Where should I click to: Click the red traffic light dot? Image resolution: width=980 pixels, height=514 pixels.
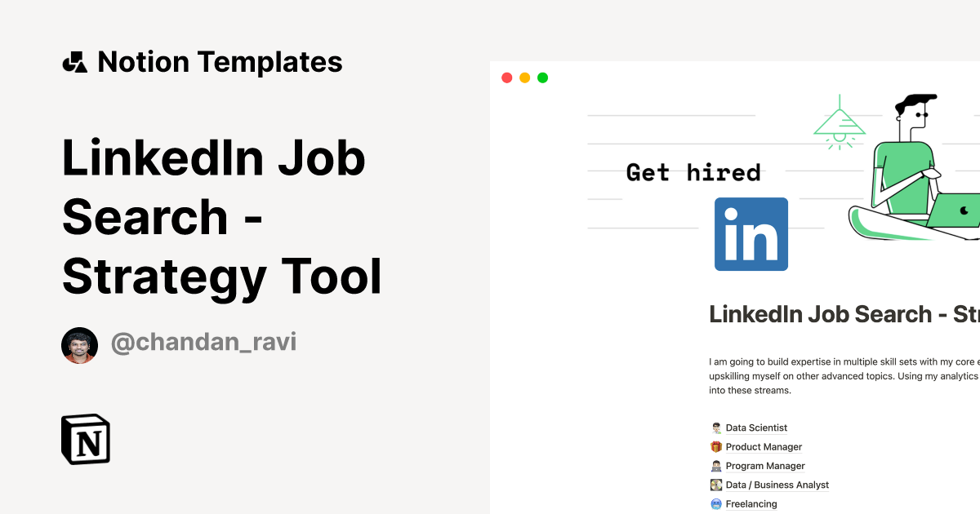506,77
